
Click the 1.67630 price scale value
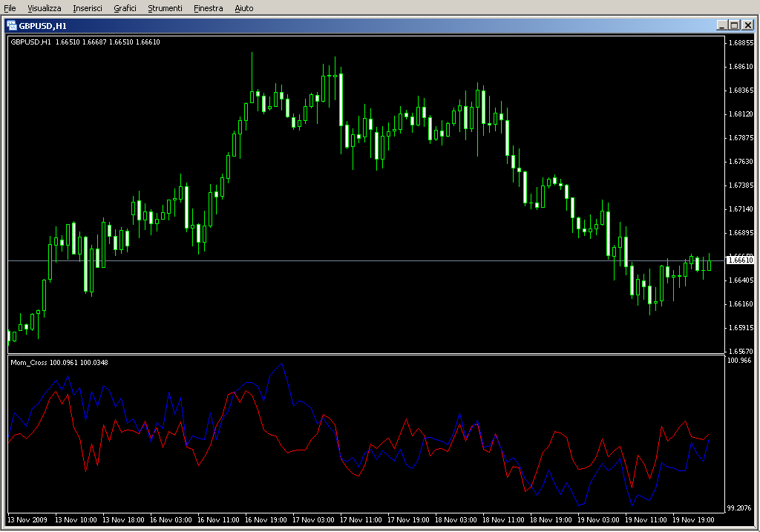(x=741, y=161)
